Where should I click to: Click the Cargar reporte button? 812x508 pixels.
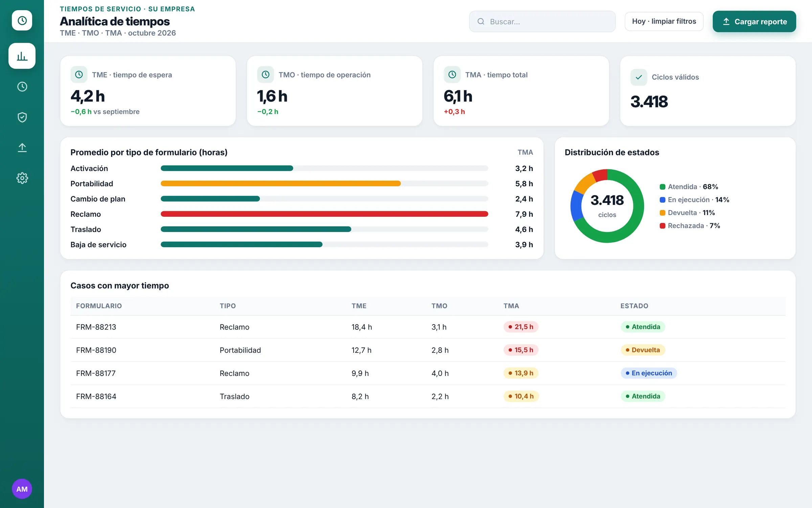754,22
